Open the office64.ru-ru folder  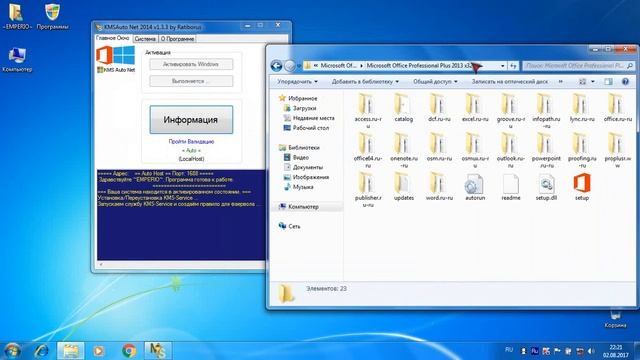pyautogui.click(x=367, y=149)
